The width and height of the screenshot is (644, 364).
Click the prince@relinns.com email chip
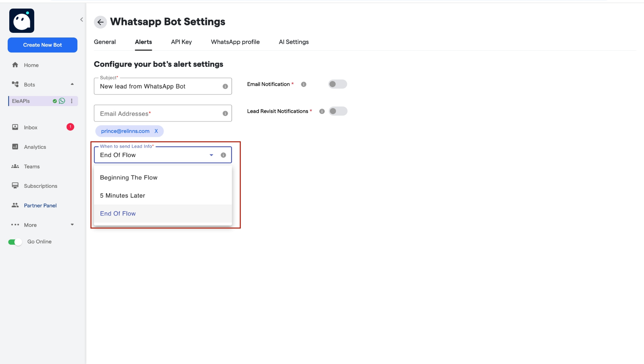pos(129,131)
